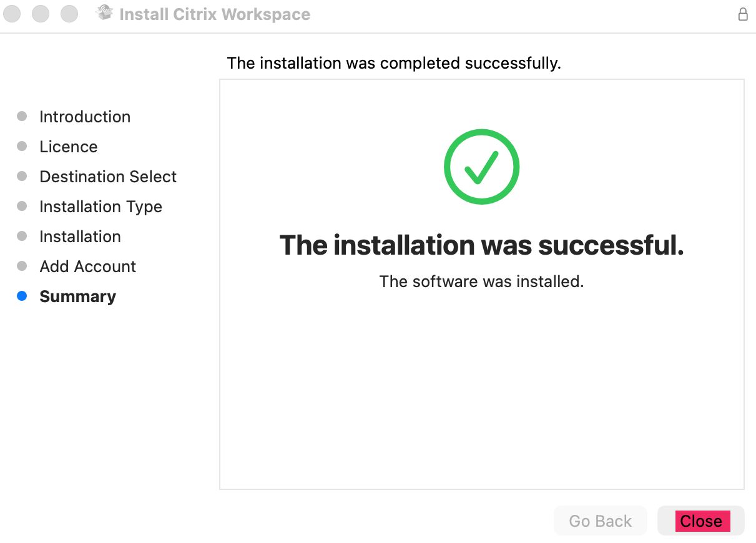Click the bold Summary step label
This screenshot has width=756, height=543.
[78, 296]
